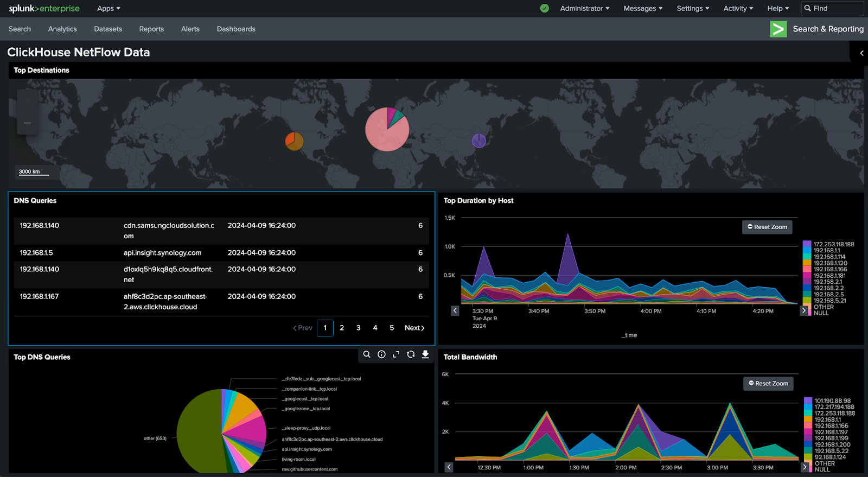This screenshot has height=477, width=868.
Task: Go to the Dashboards tab
Action: click(x=236, y=29)
